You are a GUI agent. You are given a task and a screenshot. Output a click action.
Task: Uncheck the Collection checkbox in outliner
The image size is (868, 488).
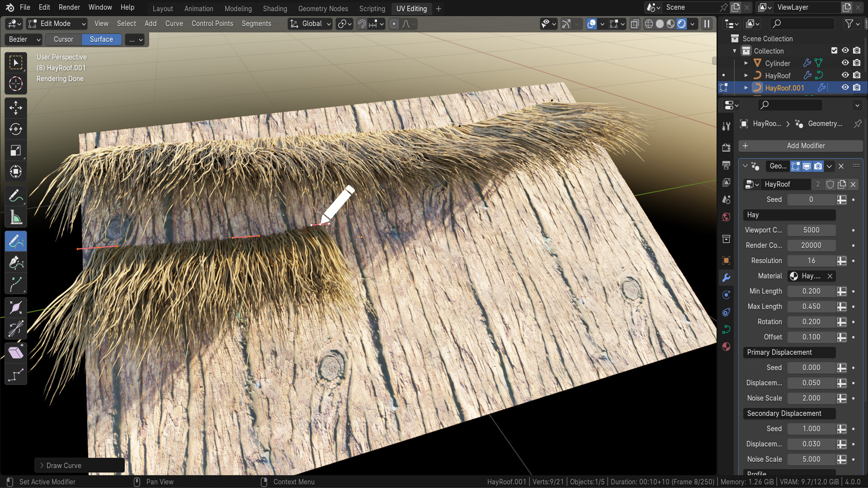click(834, 51)
